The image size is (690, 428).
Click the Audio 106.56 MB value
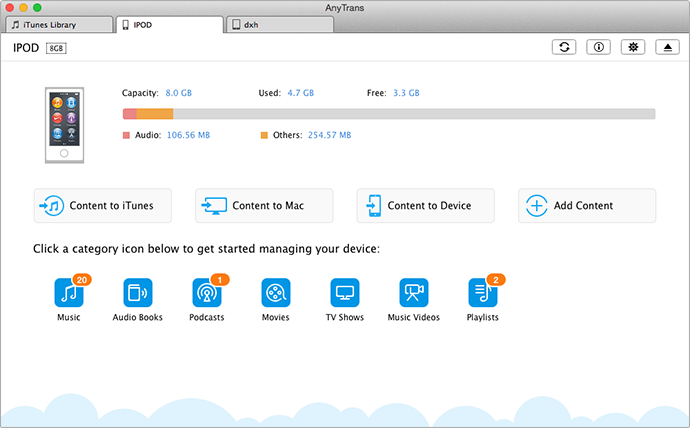coord(188,135)
